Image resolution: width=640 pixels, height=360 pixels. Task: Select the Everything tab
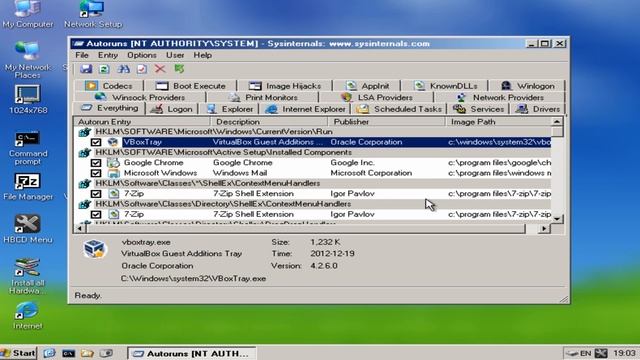click(109, 108)
